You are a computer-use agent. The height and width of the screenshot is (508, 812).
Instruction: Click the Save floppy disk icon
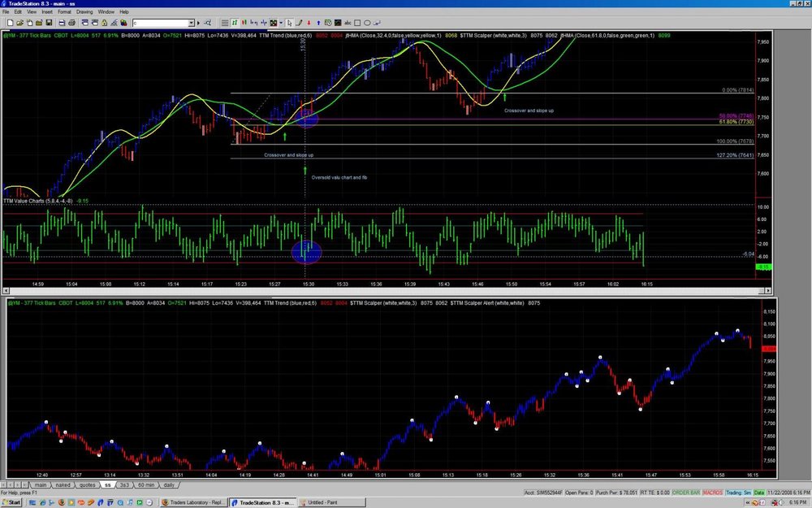pyautogui.click(x=50, y=23)
